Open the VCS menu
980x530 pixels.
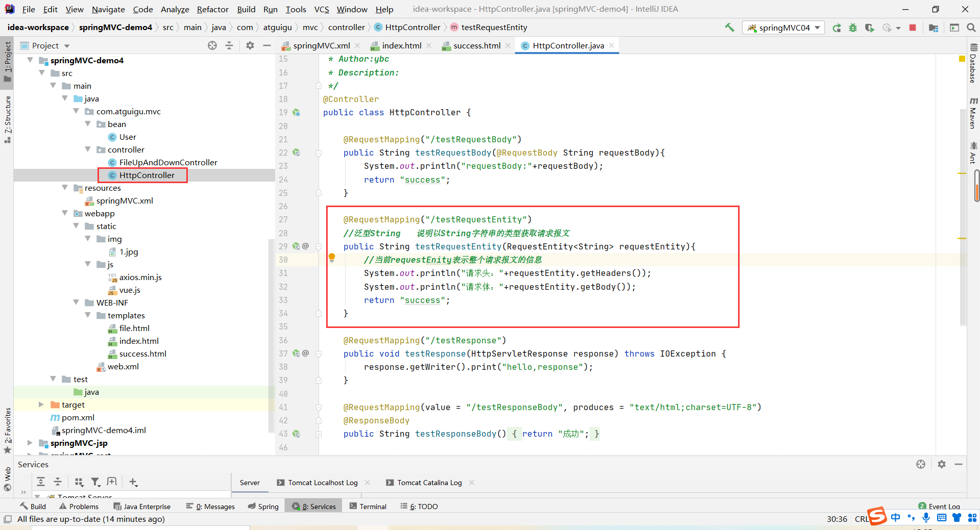point(322,9)
